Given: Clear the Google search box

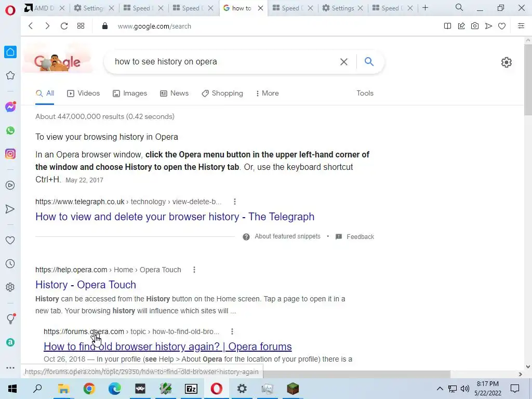Looking at the screenshot, I should click(344, 62).
